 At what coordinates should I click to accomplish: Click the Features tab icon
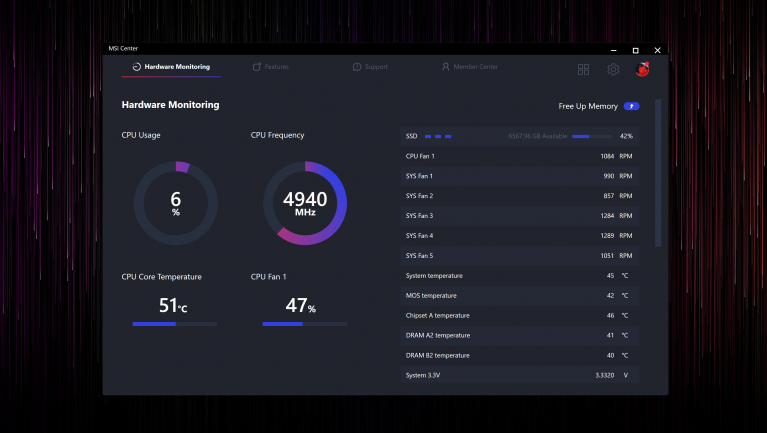[256, 67]
